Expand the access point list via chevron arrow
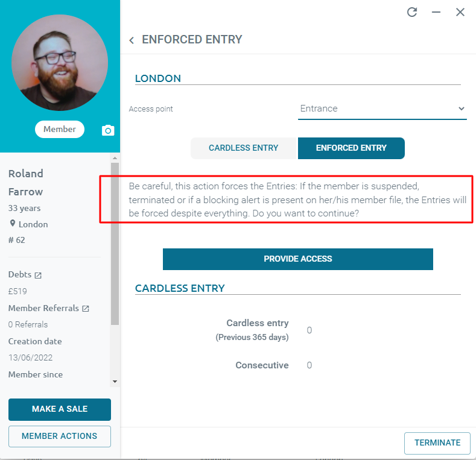This screenshot has width=476, height=460. pos(462,109)
